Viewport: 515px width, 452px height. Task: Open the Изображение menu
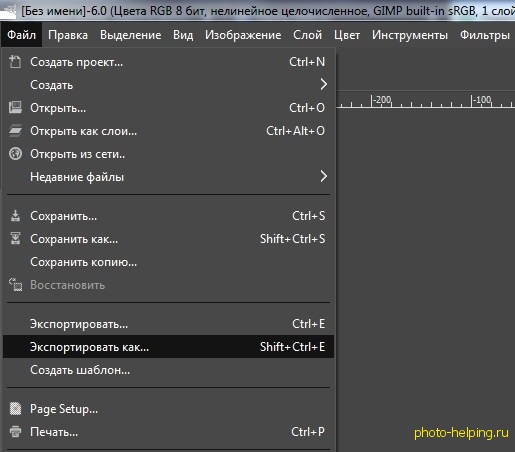(x=243, y=35)
